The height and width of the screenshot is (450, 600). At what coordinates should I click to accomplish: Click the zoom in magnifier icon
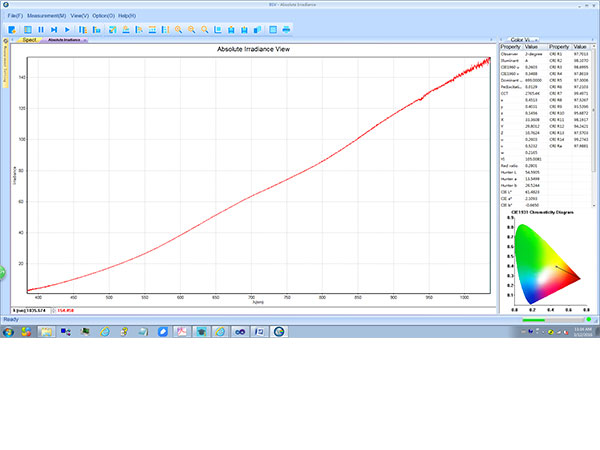tap(178, 29)
